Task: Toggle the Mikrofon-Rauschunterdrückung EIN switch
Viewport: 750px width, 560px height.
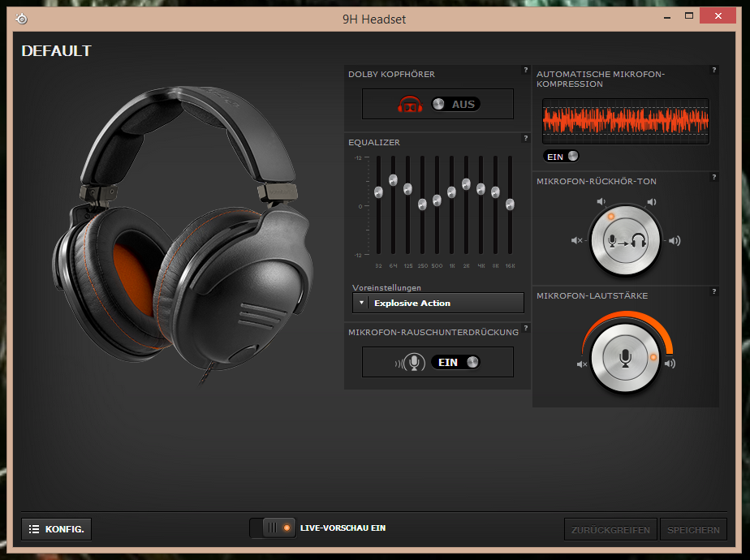Action: pyautogui.click(x=455, y=363)
